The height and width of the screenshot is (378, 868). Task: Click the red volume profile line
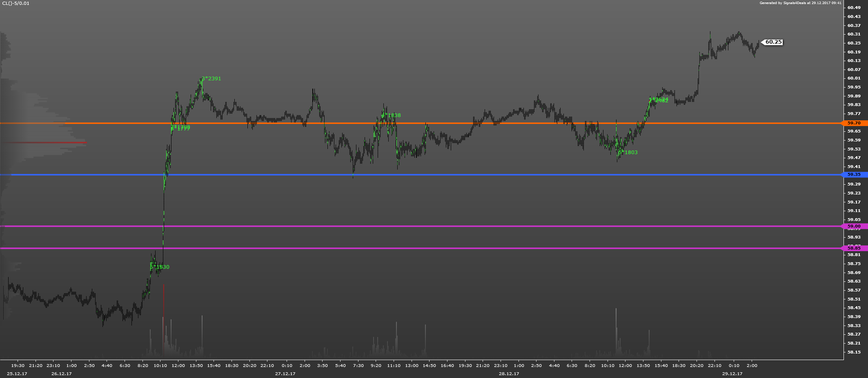click(45, 142)
